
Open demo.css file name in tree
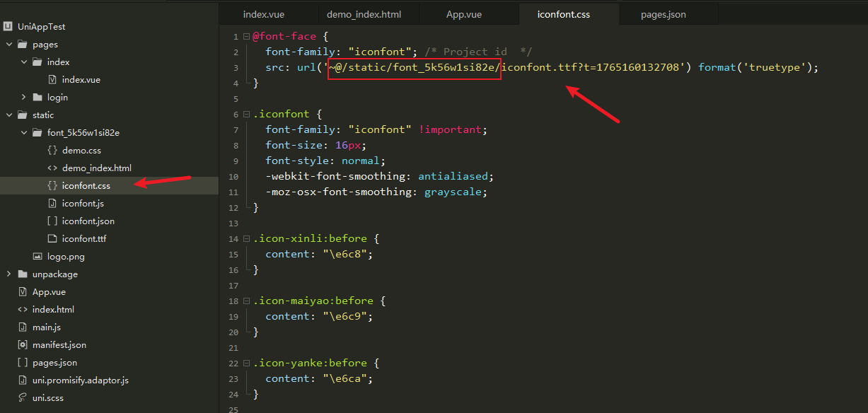click(x=81, y=150)
